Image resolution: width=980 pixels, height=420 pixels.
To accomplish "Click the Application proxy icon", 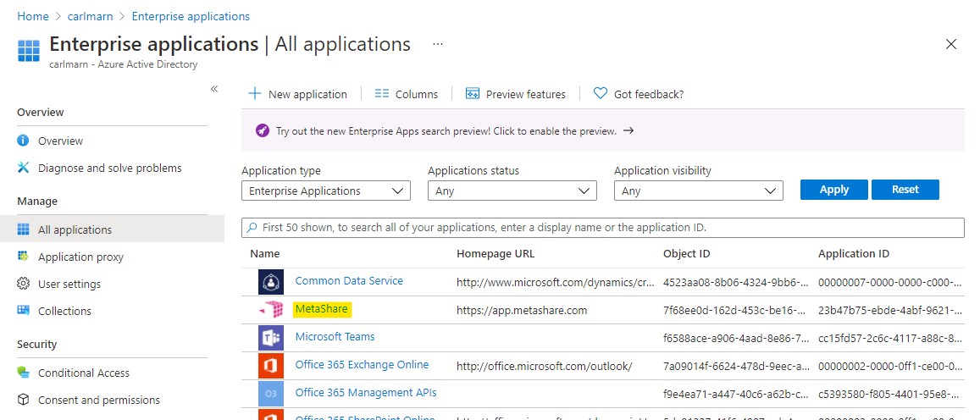I will coord(23,257).
